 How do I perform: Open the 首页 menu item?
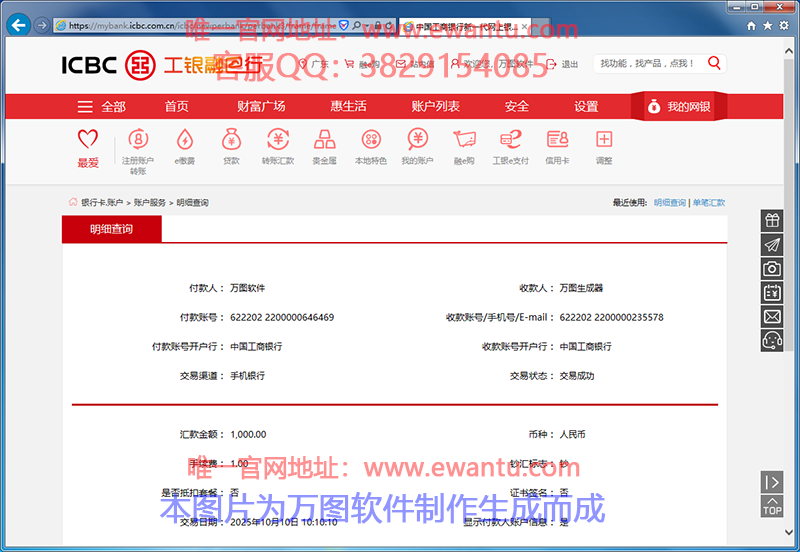(177, 106)
